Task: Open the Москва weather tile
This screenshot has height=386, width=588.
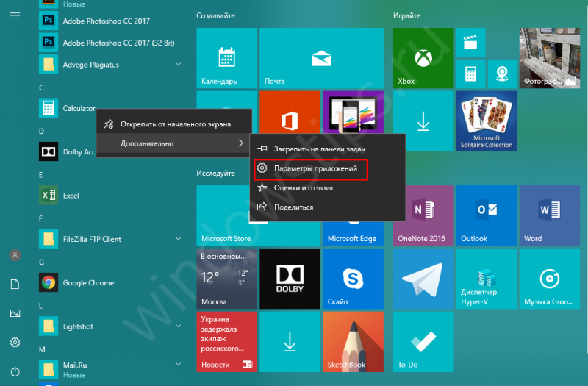Action: coord(227,279)
